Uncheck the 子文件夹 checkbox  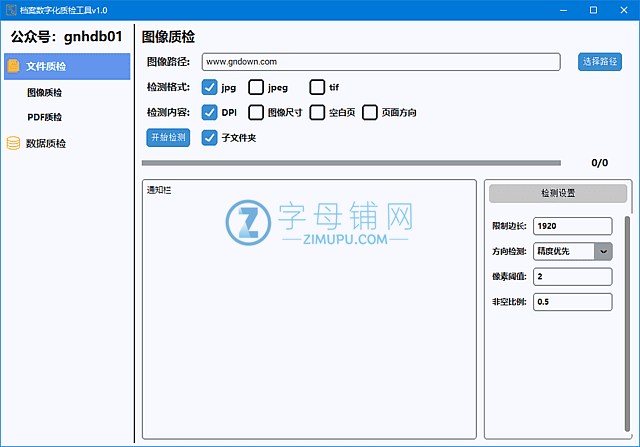[210, 138]
